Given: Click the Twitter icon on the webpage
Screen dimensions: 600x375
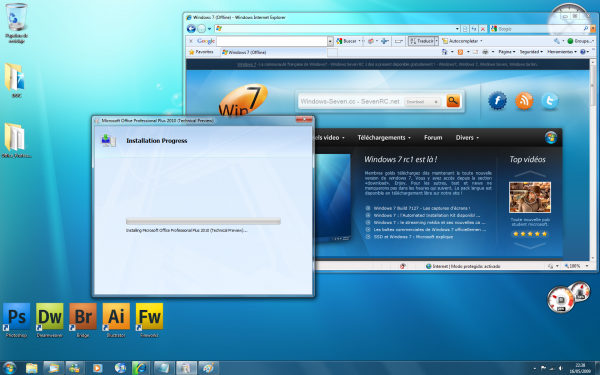Looking at the screenshot, I should (550, 101).
